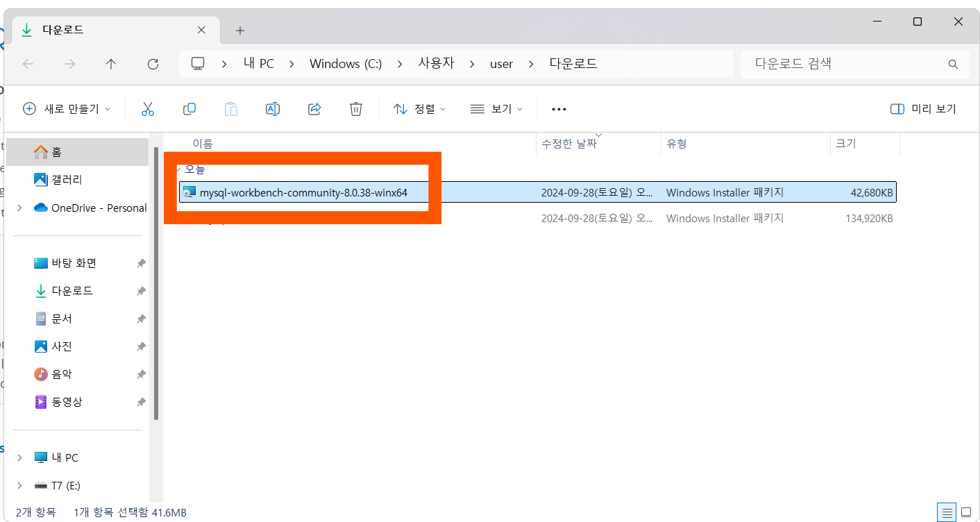Click Windows (C:) breadcrumb
980x522 pixels.
(x=346, y=64)
